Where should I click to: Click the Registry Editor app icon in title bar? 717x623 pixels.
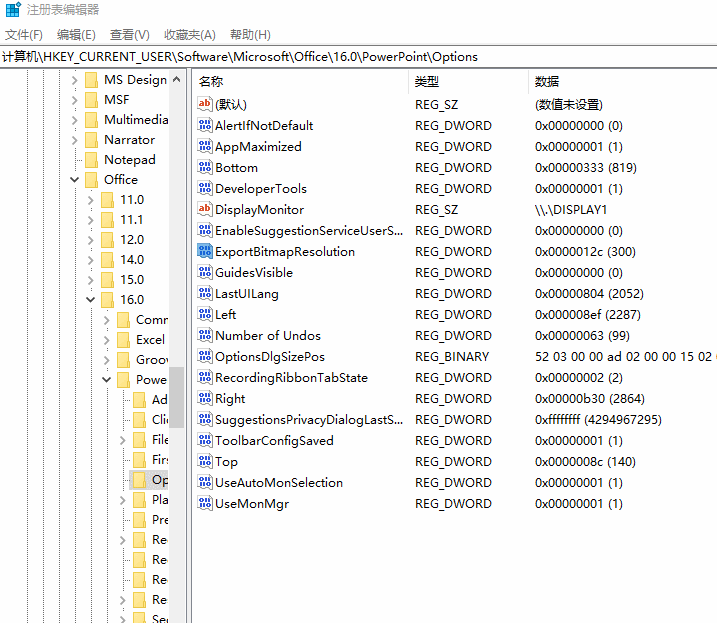tap(13, 9)
